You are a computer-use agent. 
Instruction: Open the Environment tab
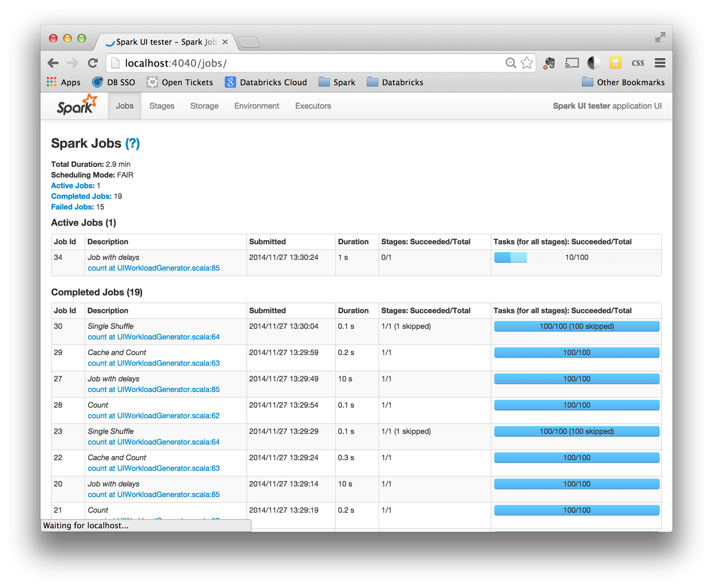[256, 106]
